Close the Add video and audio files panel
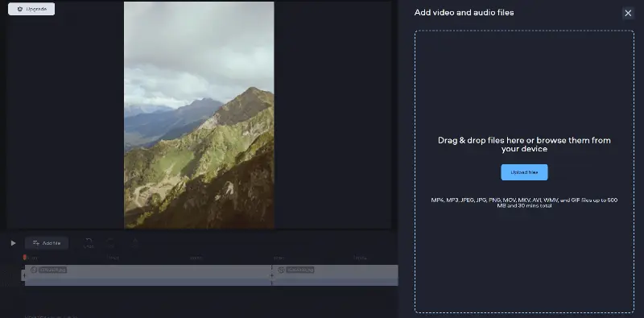Screen dimensions: 644x318 tap(628, 13)
